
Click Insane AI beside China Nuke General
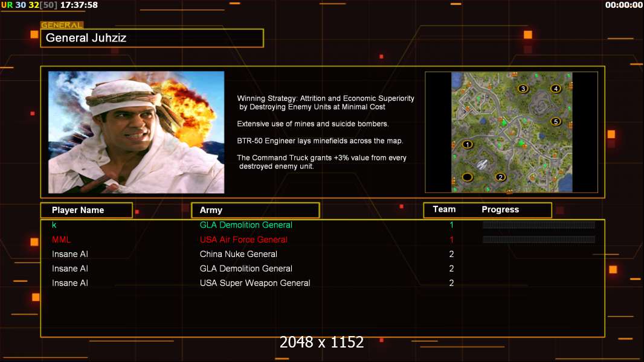[x=70, y=254]
